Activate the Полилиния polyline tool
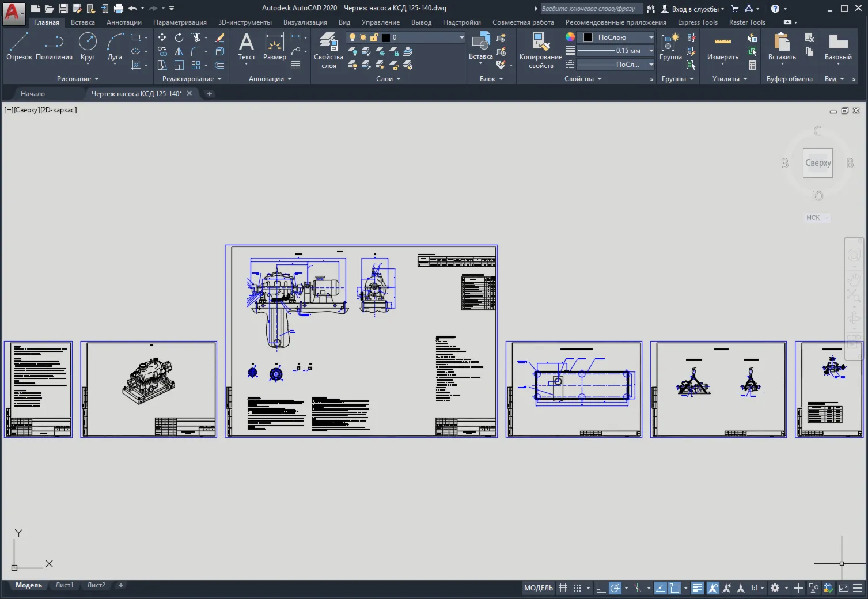This screenshot has width=868, height=599. pos(54,47)
